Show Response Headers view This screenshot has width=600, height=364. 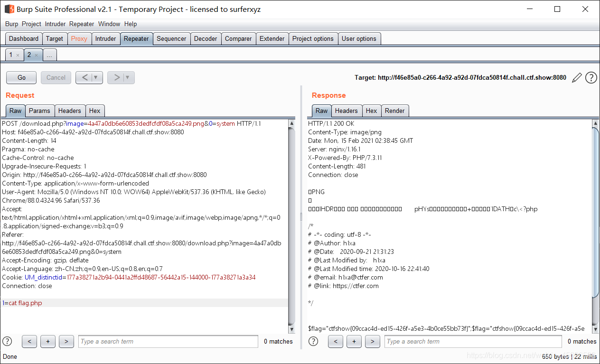point(347,111)
